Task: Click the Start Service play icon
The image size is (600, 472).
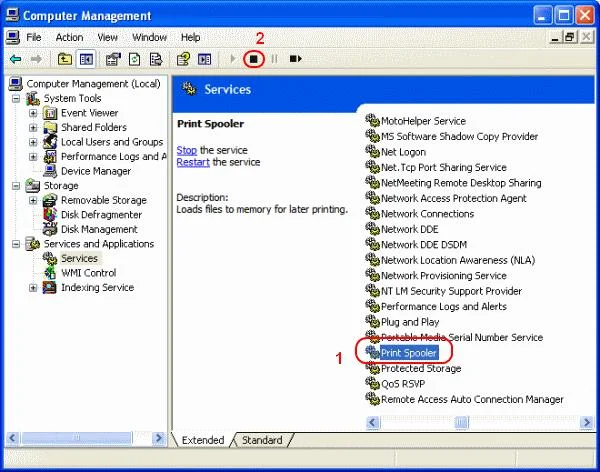Action: tap(232, 59)
